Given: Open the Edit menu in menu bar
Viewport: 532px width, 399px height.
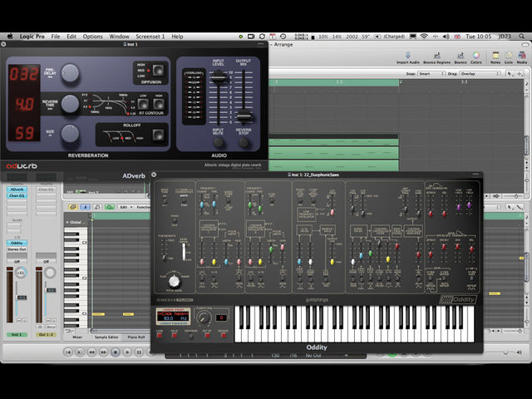Looking at the screenshot, I should tap(71, 37).
